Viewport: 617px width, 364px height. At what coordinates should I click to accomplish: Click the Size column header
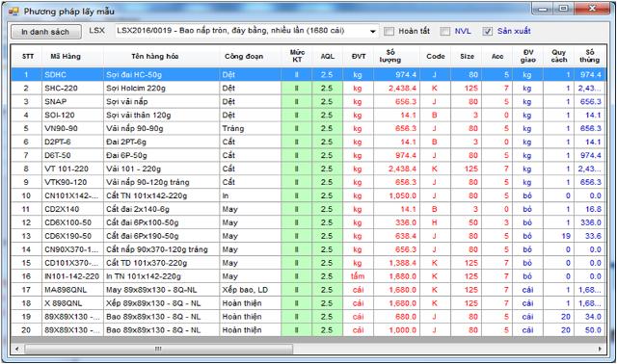tap(467, 56)
